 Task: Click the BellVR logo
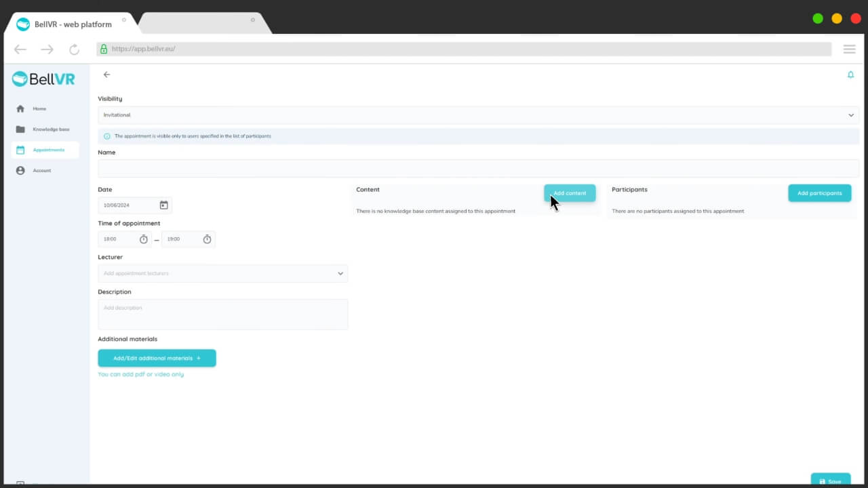pyautogui.click(x=43, y=79)
